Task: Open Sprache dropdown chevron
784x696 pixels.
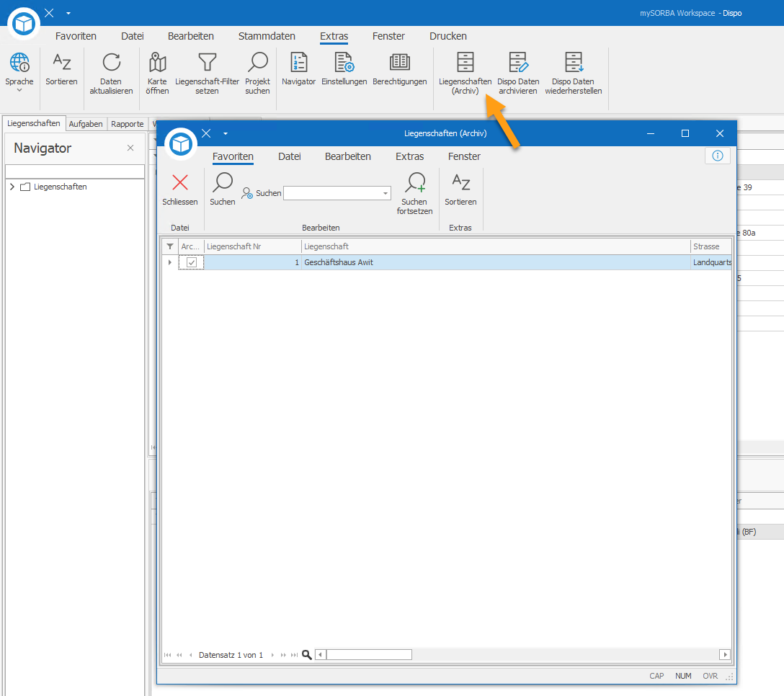Action: tap(19, 91)
